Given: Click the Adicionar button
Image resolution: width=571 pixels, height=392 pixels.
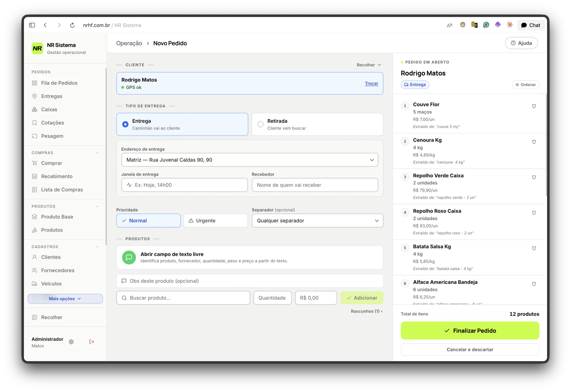Looking at the screenshot, I should 362,298.
